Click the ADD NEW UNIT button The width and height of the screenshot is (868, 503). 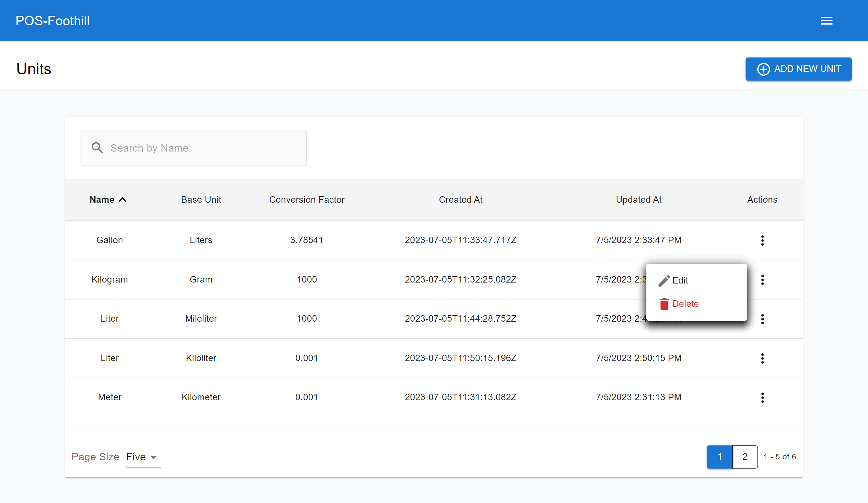pyautogui.click(x=799, y=69)
